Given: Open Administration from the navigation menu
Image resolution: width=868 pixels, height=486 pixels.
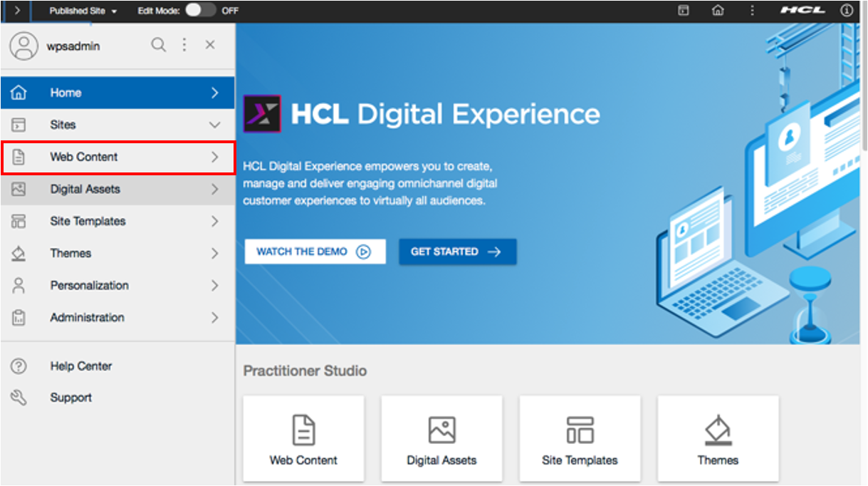Looking at the screenshot, I should pos(117,318).
